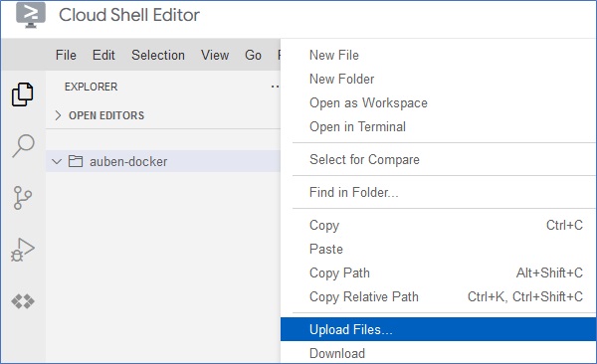Viewport: 597px width, 364px height.
Task: Collapse the auben-docker folder chevron
Action: click(57, 161)
